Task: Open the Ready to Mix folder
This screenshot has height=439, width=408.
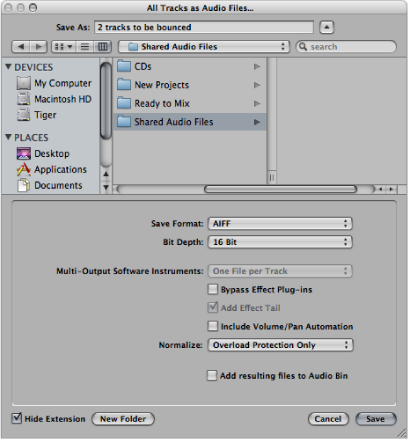Action: [189, 103]
